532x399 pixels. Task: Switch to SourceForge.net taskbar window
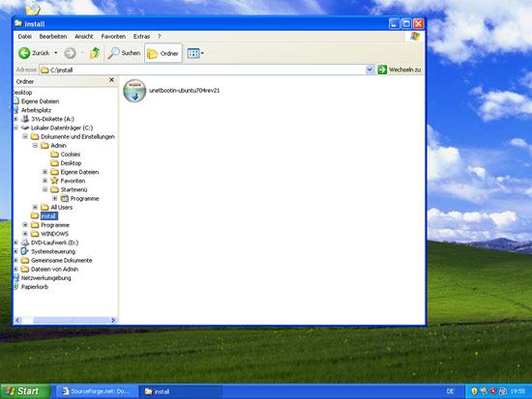pos(97,391)
